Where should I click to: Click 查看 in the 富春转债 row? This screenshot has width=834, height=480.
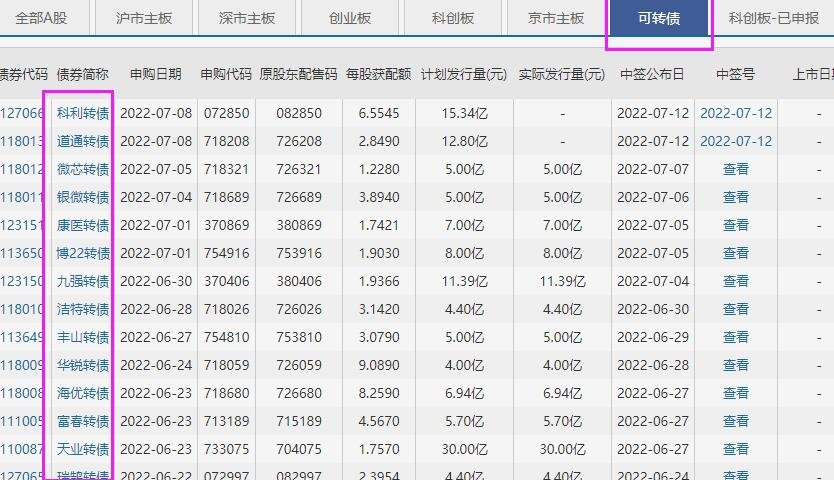pos(736,421)
